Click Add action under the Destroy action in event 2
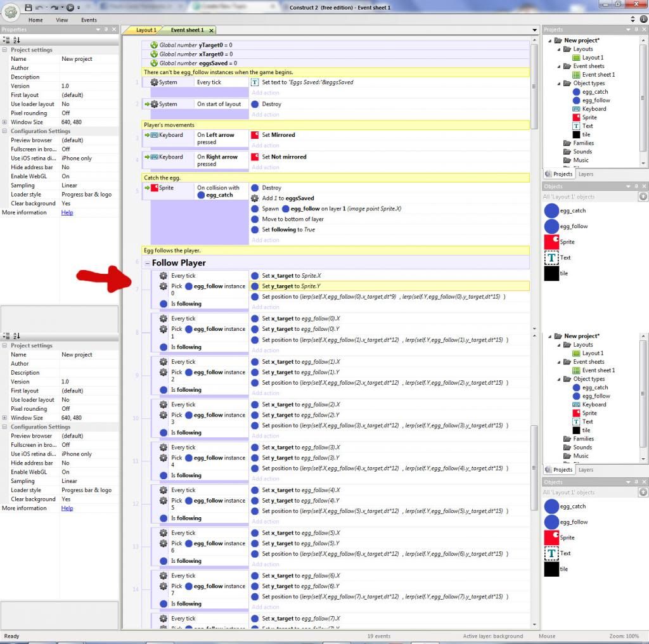This screenshot has height=644, width=649. [266, 115]
